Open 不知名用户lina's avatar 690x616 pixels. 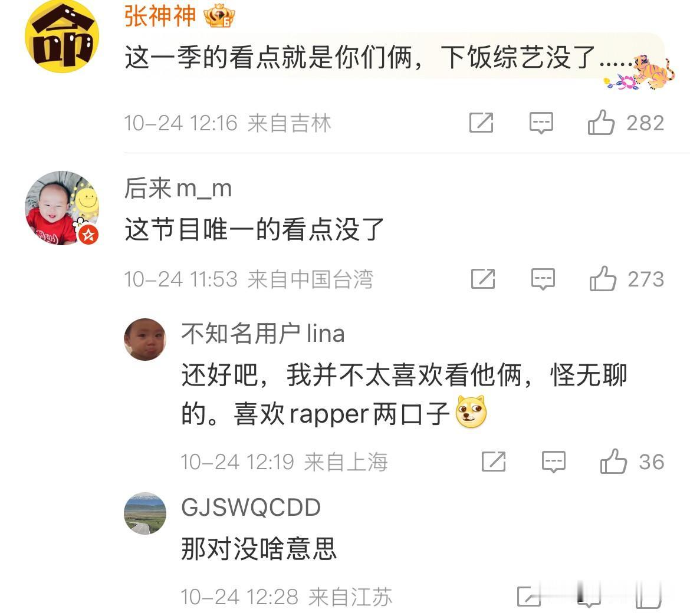point(144,340)
